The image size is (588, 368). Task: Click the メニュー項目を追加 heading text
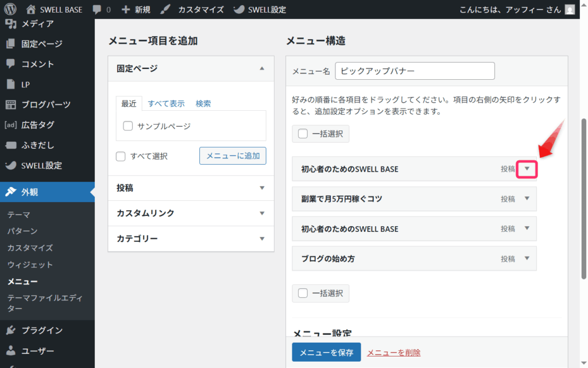coord(153,40)
